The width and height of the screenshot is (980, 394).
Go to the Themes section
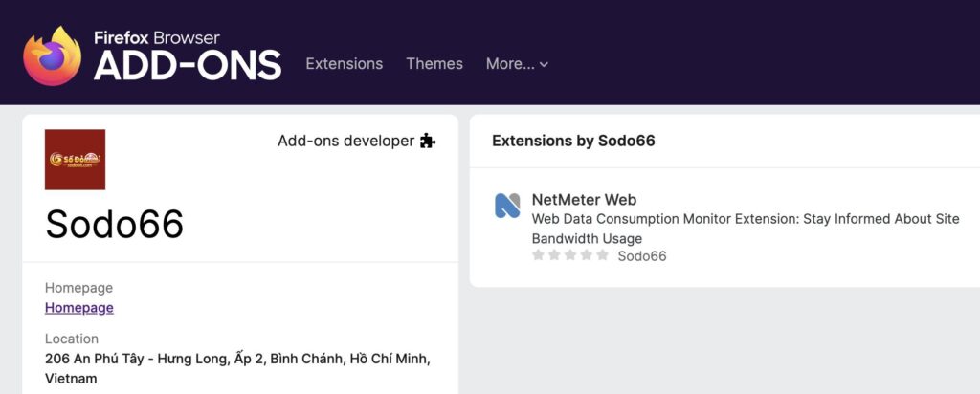pos(434,64)
